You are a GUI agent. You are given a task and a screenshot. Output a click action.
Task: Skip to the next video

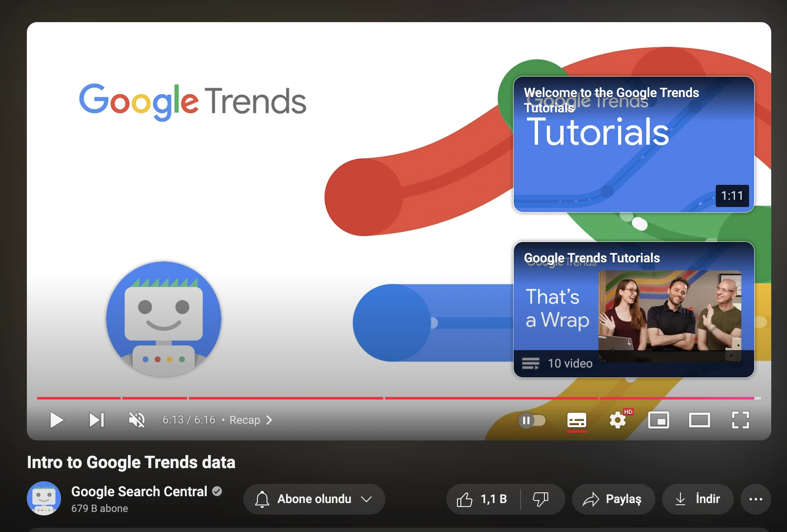pos(97,420)
